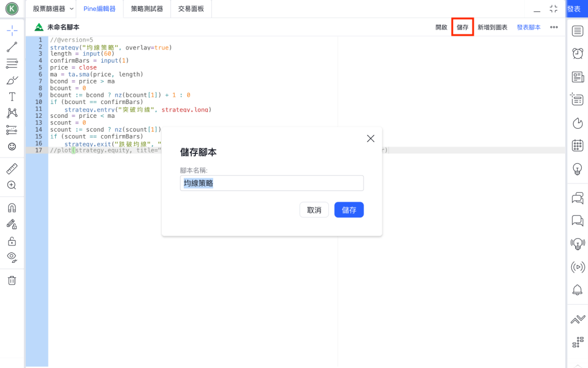Open the calendar panel icon
Image resolution: width=588 pixels, height=368 pixels.
(x=578, y=145)
